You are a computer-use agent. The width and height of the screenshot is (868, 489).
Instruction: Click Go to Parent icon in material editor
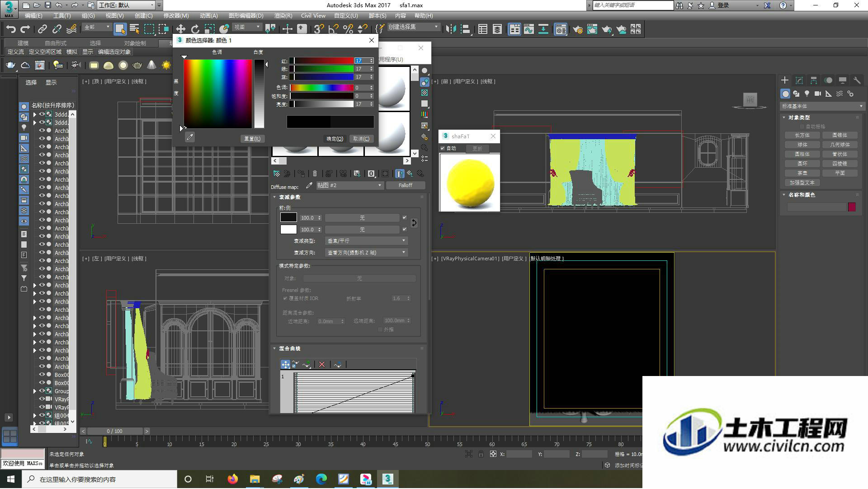coord(410,174)
